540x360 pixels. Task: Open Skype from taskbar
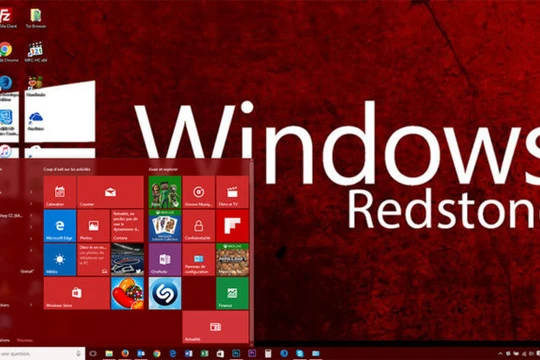pyautogui.click(x=300, y=353)
